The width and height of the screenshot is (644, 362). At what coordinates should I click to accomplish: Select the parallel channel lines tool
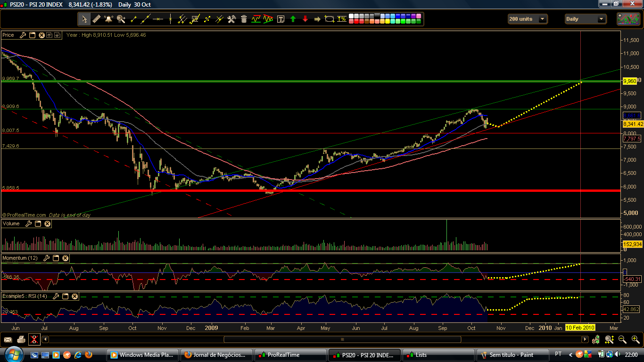click(182, 19)
